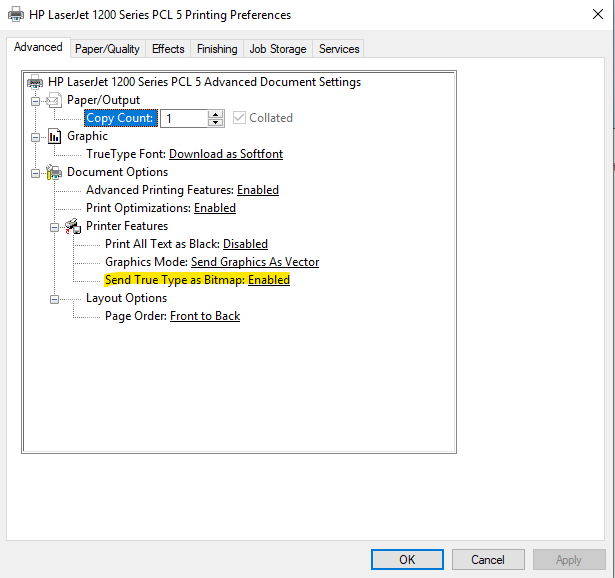Change Advanced Printing Features Enabled value
Screen dimensions: 615x578
pos(258,190)
